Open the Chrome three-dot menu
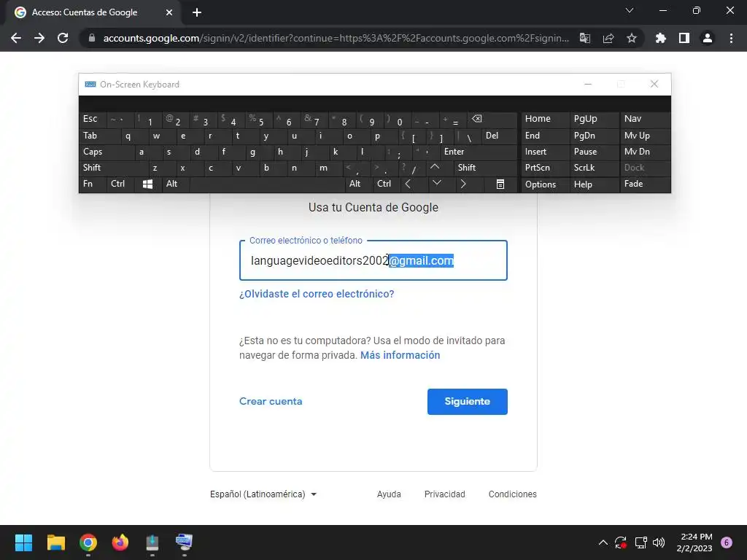This screenshot has height=560, width=747. (x=731, y=38)
